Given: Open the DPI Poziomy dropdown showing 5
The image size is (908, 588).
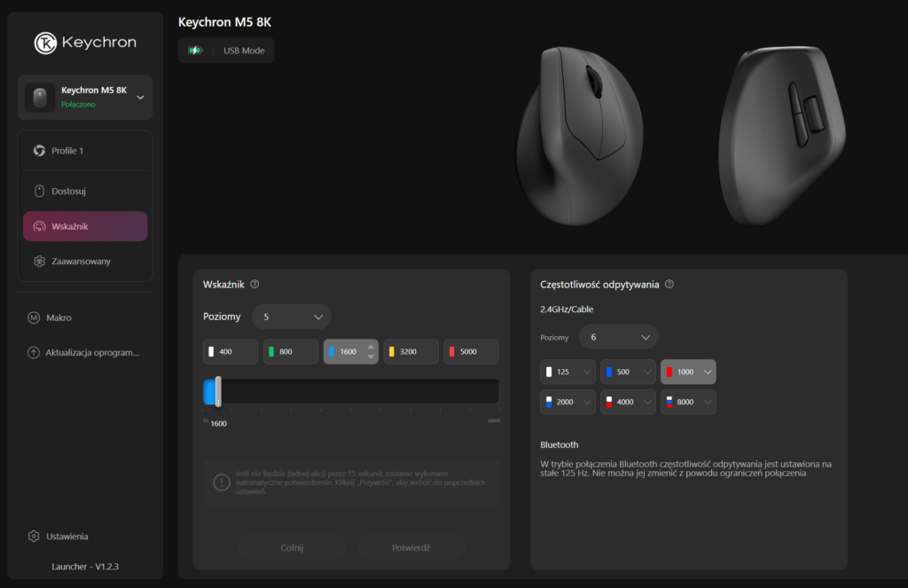Looking at the screenshot, I should coord(291,317).
